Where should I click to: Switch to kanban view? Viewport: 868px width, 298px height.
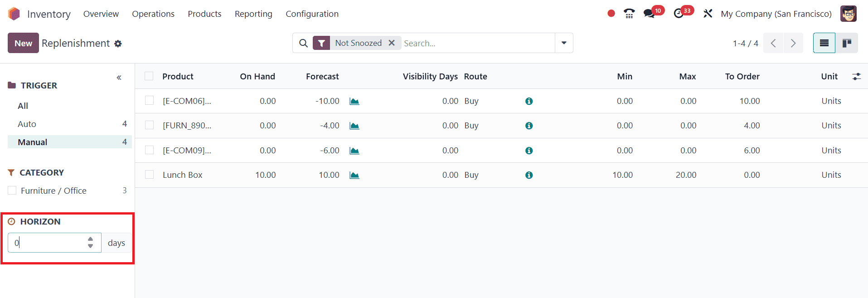click(x=847, y=43)
